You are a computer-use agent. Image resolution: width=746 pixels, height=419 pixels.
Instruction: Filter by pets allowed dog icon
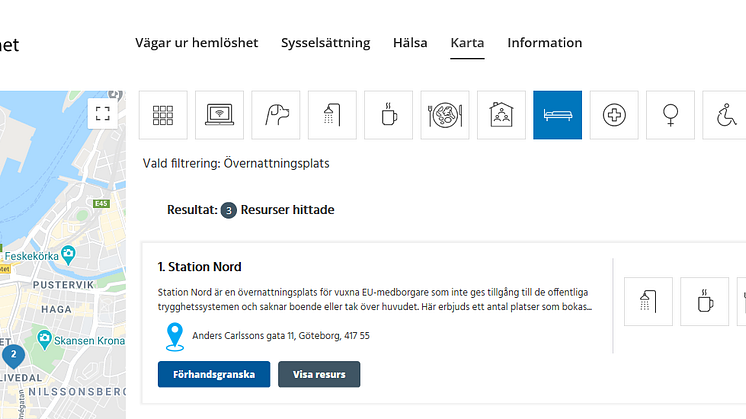click(276, 115)
